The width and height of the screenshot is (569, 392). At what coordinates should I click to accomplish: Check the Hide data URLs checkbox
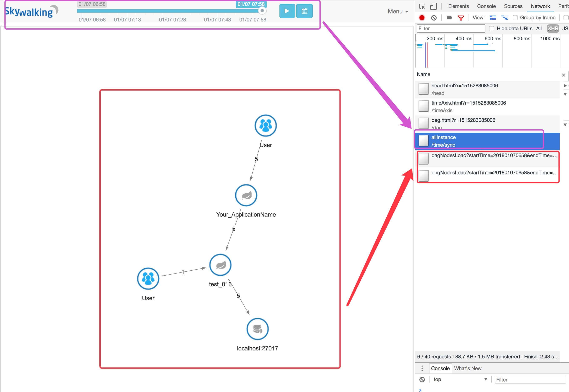click(492, 29)
